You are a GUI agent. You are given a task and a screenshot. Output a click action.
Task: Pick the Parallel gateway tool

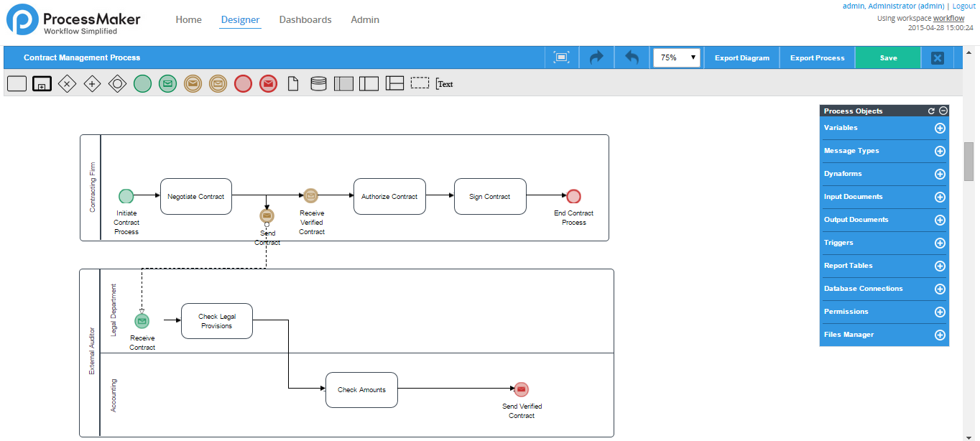92,84
